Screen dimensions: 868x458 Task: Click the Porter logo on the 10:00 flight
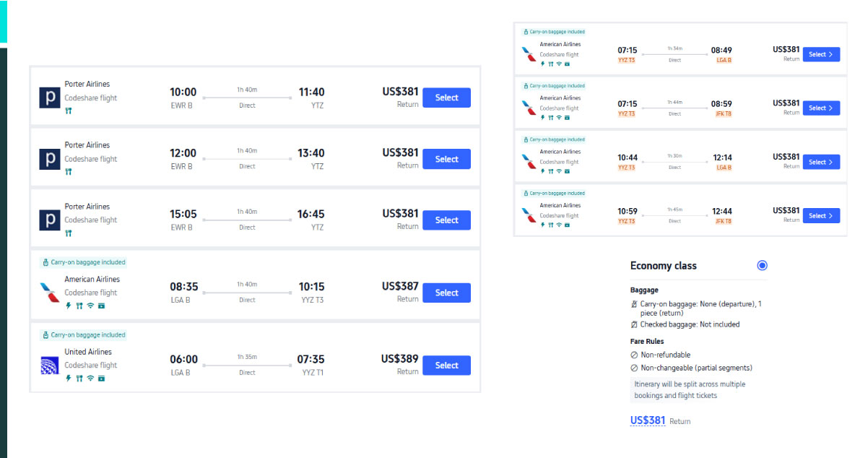(50, 98)
